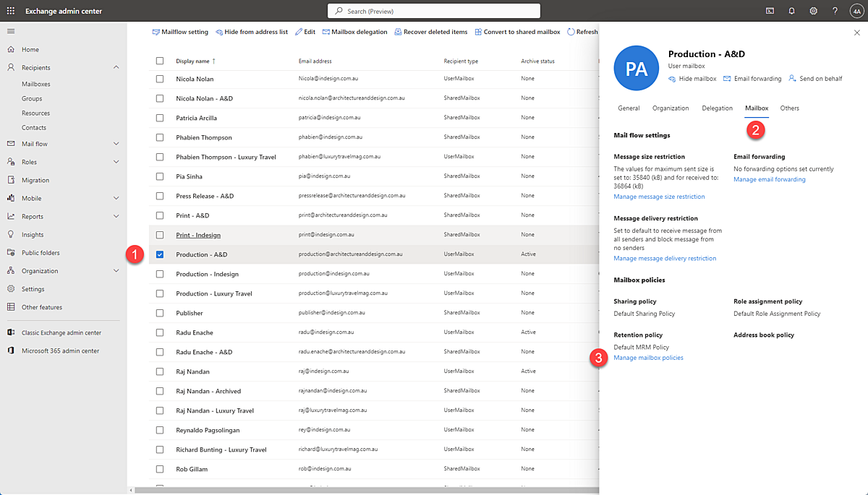Check the Patricia Arcilla row checkbox
868x495 pixels.
[x=160, y=118]
